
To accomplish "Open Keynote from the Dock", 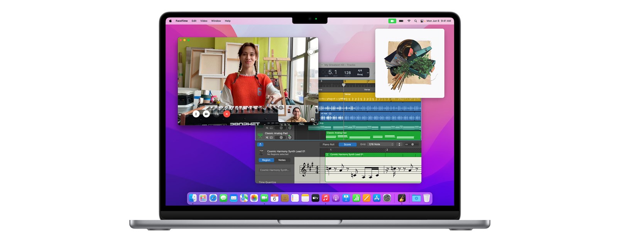I will (346, 198).
